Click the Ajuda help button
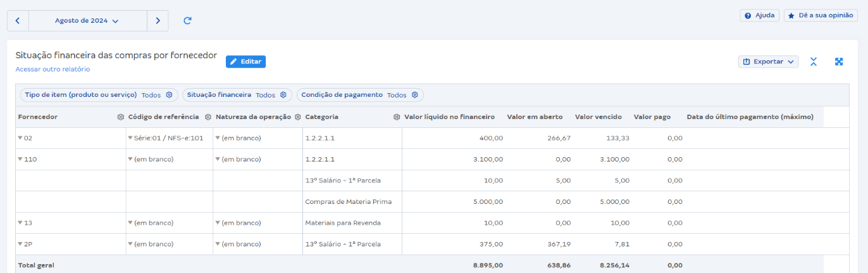868x273 pixels. point(759,15)
